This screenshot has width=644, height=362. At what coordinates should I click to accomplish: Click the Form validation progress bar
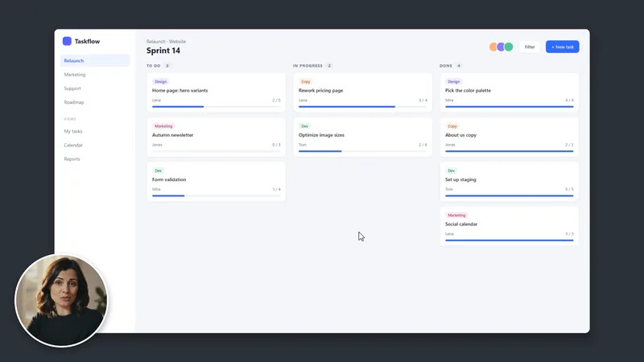click(217, 195)
